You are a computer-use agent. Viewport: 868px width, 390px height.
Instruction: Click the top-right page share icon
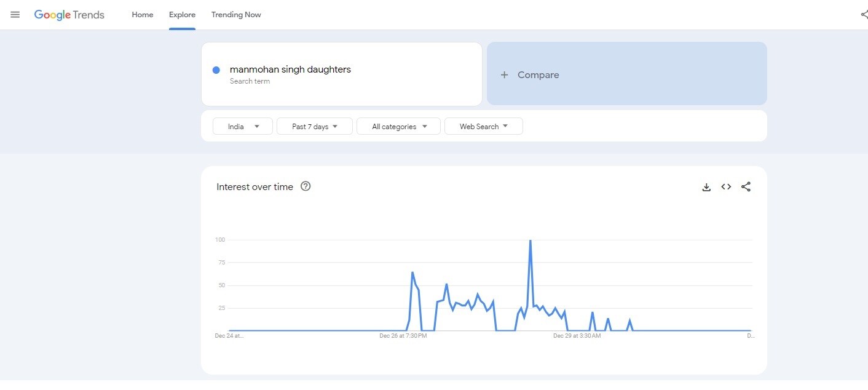[x=864, y=15]
